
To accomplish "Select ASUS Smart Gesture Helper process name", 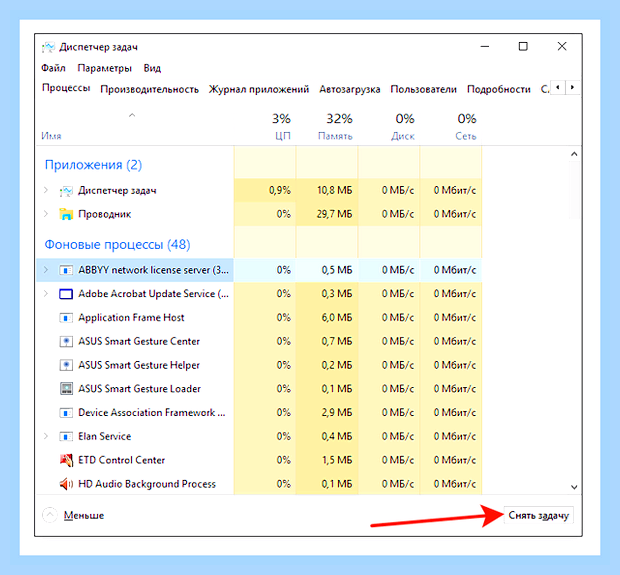I will [139, 365].
